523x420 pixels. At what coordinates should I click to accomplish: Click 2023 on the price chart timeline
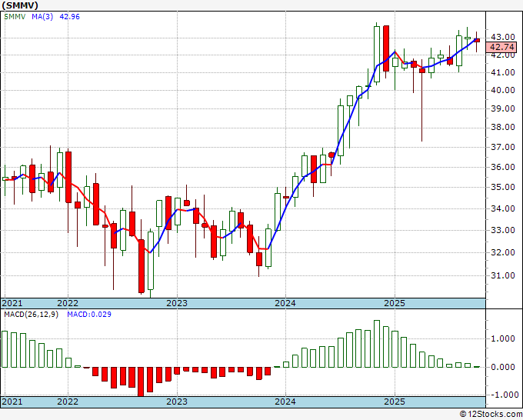pyautogui.click(x=177, y=303)
